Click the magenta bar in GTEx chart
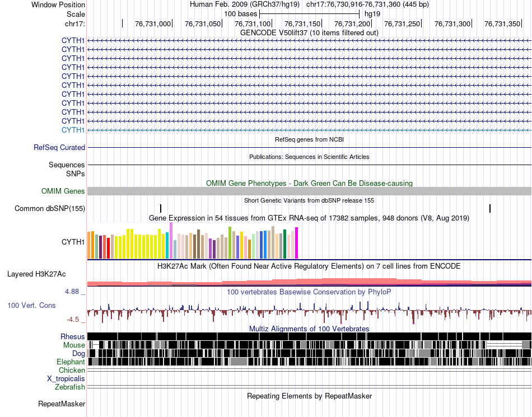 coord(297,243)
